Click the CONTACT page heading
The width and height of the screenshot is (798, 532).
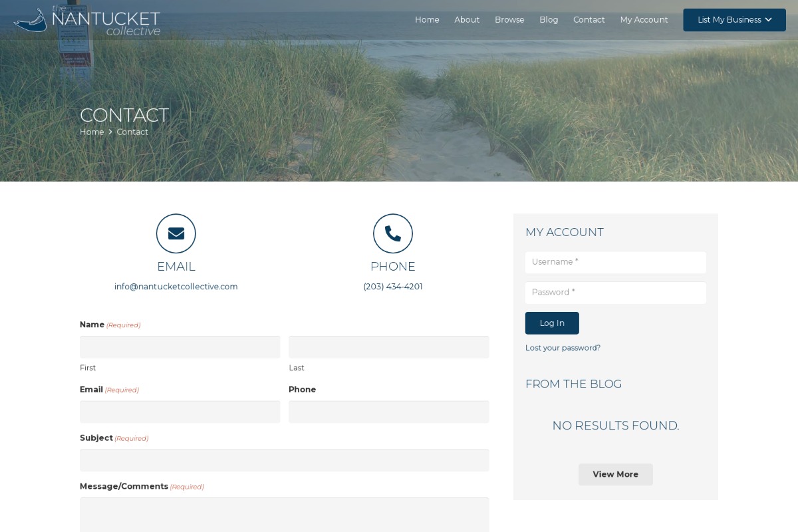(x=124, y=115)
